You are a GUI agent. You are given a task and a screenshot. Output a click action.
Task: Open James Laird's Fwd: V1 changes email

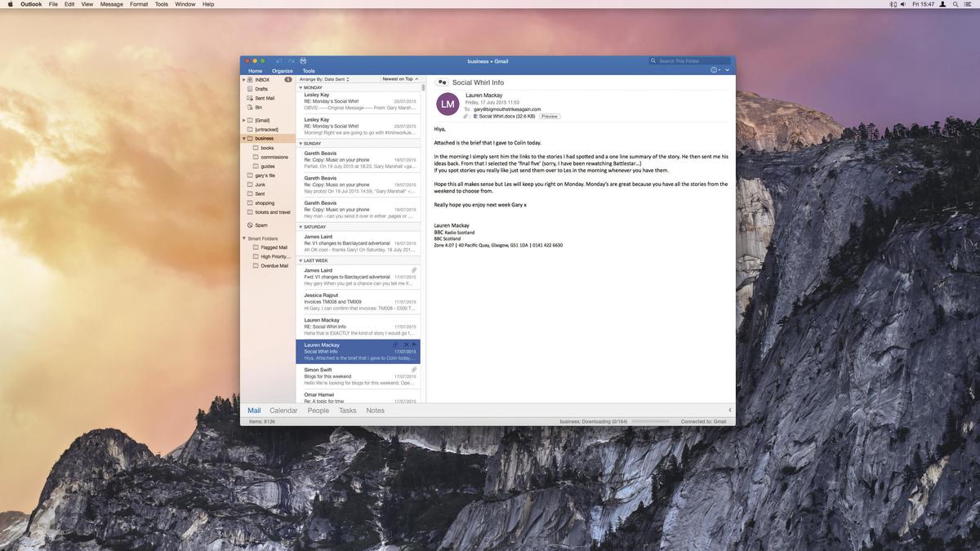[x=358, y=277]
